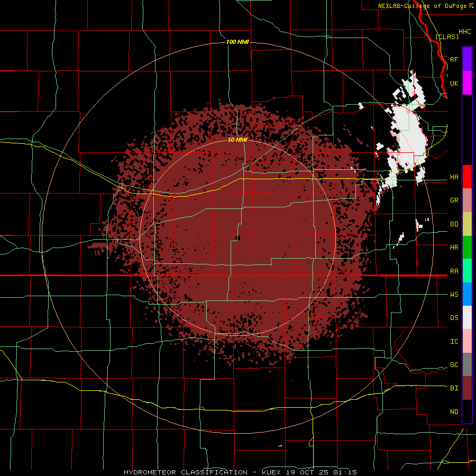Screen dimensions: 476x476
Task: Click the ND black legend swatch
Action: 467,411
